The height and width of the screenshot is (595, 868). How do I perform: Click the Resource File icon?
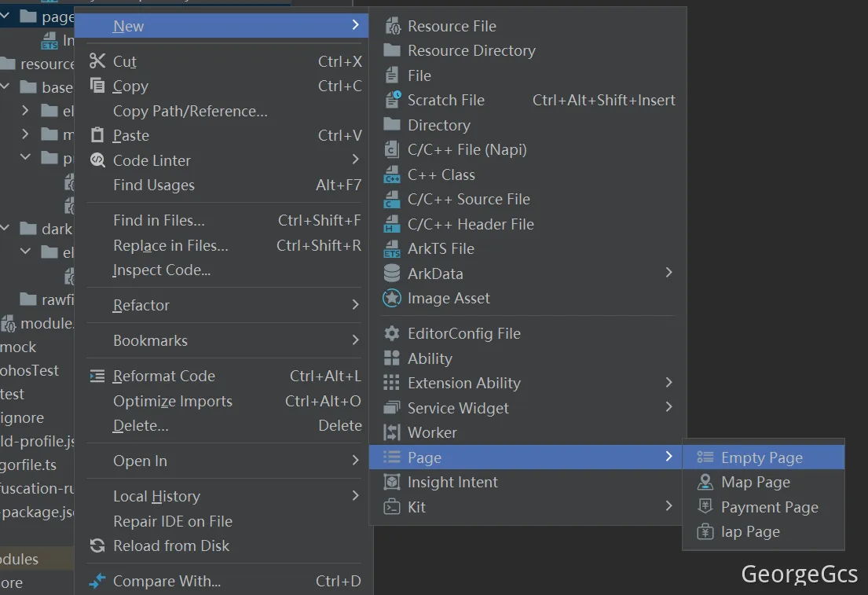392,26
